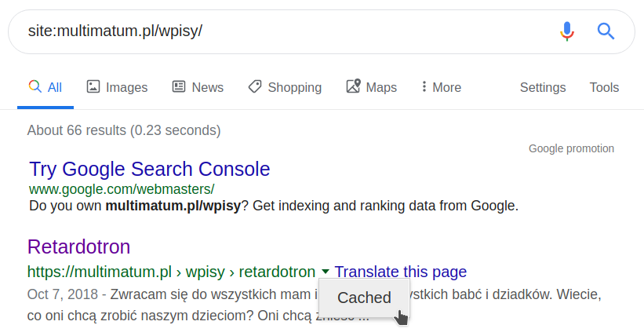Click the Maps tab pin icon
Image resolution: width=644 pixels, height=336 pixels.
pyautogui.click(x=353, y=87)
